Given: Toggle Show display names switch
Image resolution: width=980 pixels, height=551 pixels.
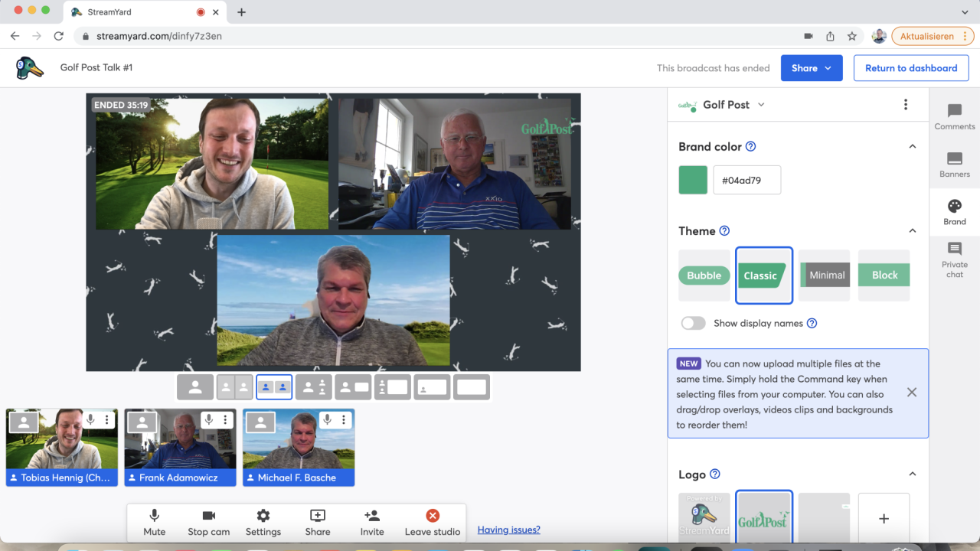Looking at the screenshot, I should (x=694, y=323).
